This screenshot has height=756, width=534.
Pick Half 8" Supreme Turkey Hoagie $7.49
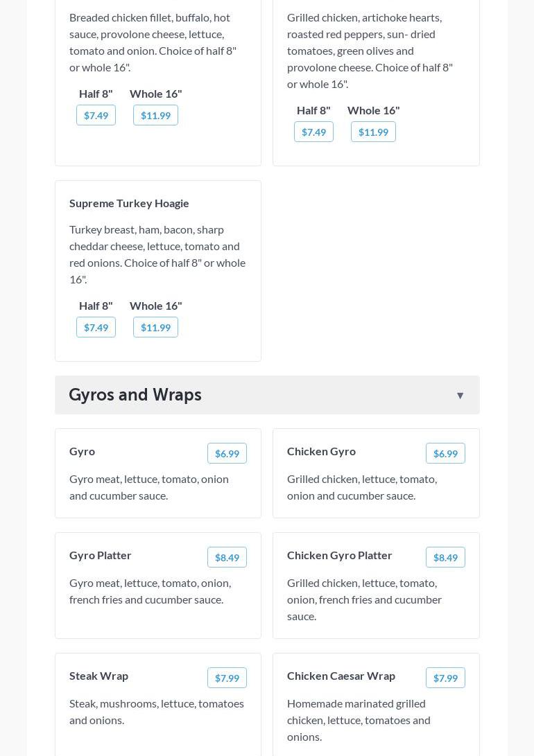(x=96, y=327)
